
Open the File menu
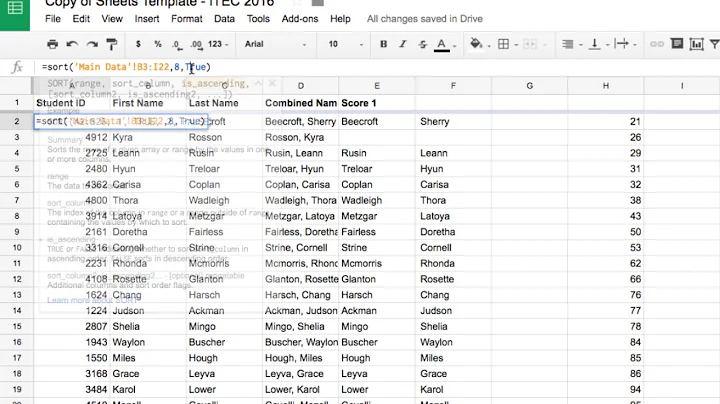53,19
